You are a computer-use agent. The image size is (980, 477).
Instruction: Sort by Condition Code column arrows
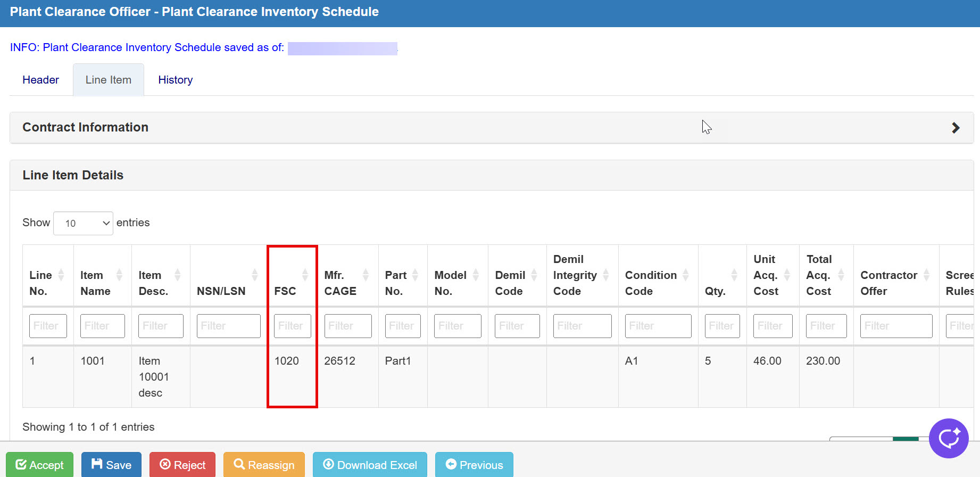[686, 275]
